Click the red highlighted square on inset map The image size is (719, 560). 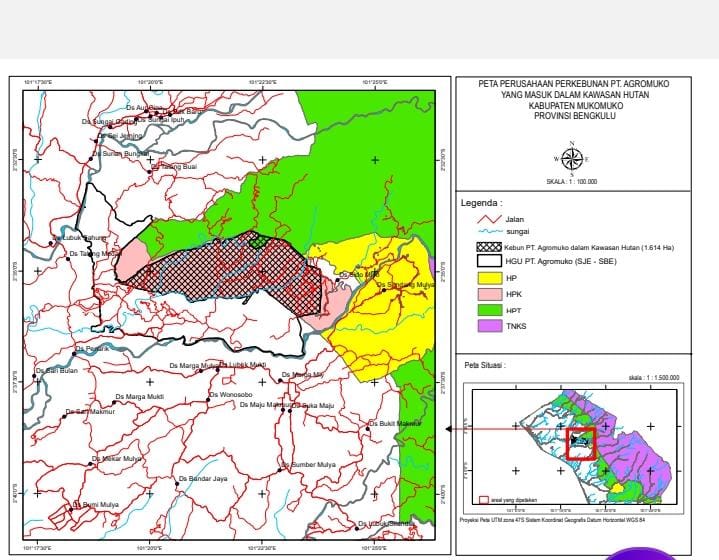point(580,442)
